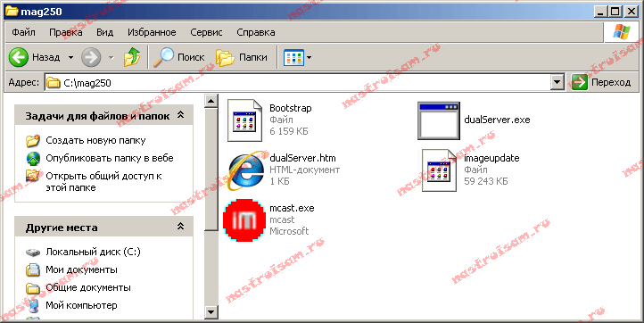The image size is (644, 323).
Task: Open Мой компьютер link
Action: point(81,305)
